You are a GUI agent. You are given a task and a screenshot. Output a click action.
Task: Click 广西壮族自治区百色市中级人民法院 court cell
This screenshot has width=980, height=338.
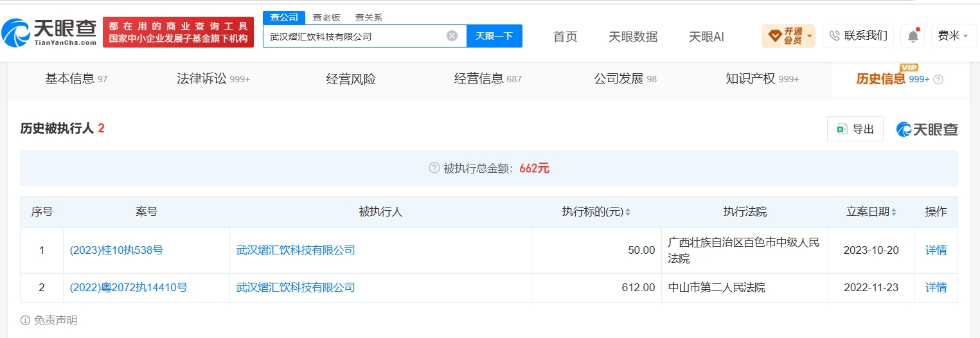click(x=744, y=250)
